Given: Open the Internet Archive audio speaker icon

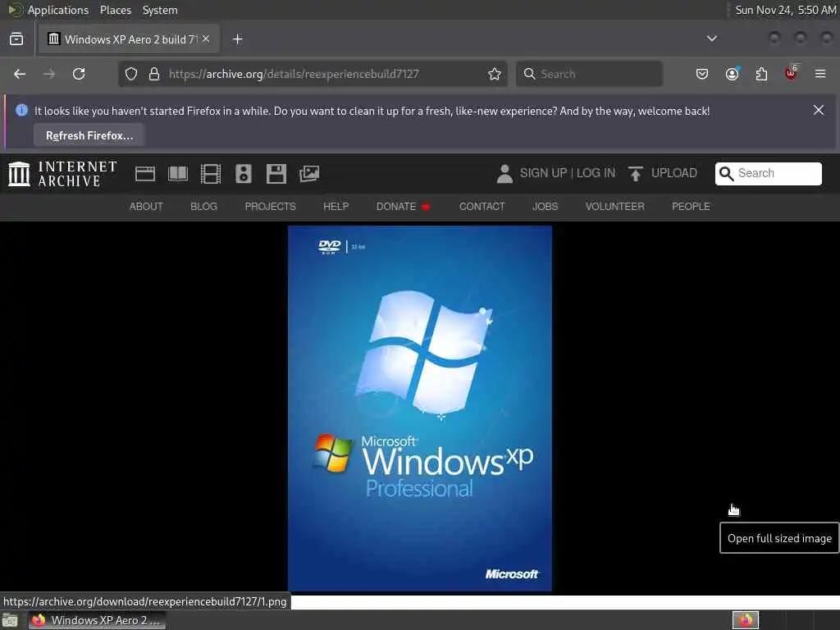Looking at the screenshot, I should [243, 174].
